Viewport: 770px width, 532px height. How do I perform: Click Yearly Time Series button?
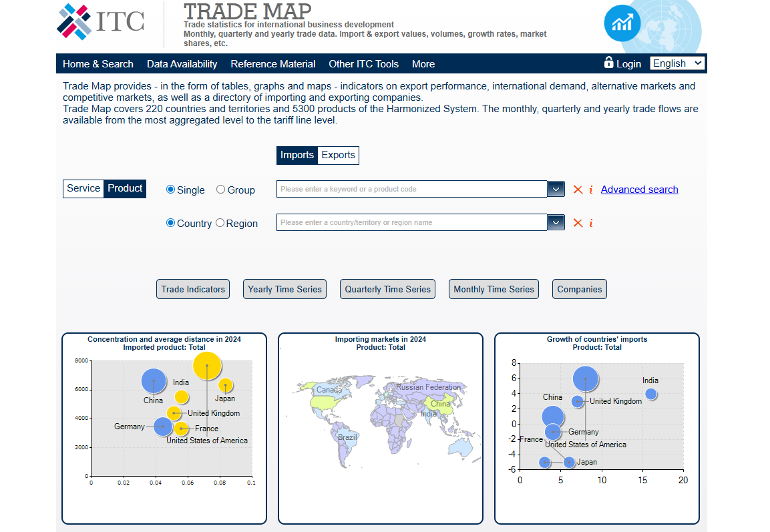[x=284, y=289]
